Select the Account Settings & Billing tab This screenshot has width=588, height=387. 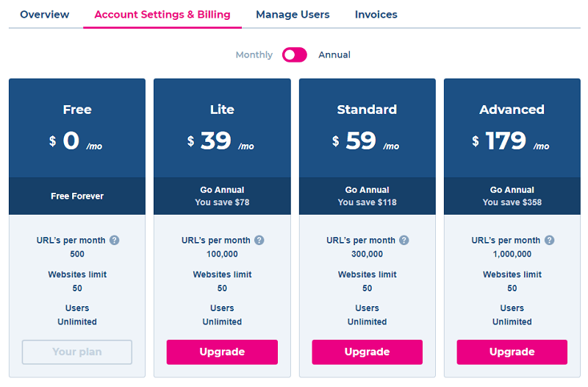[162, 15]
